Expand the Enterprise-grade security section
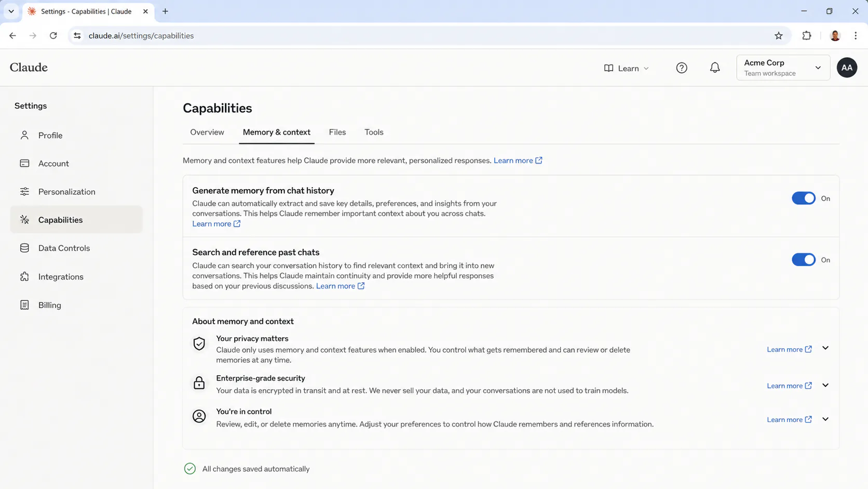The height and width of the screenshot is (489, 868). click(825, 385)
